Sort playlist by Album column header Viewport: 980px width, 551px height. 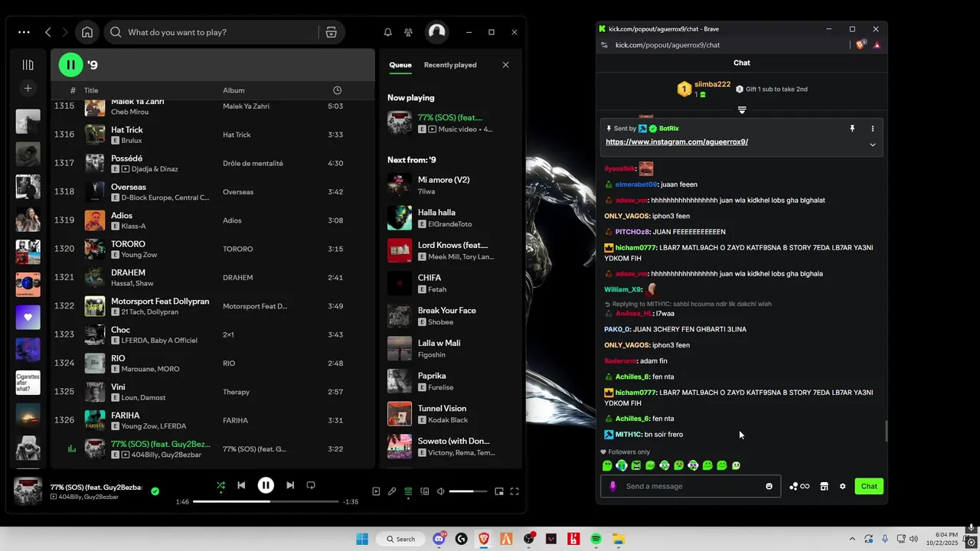(234, 90)
